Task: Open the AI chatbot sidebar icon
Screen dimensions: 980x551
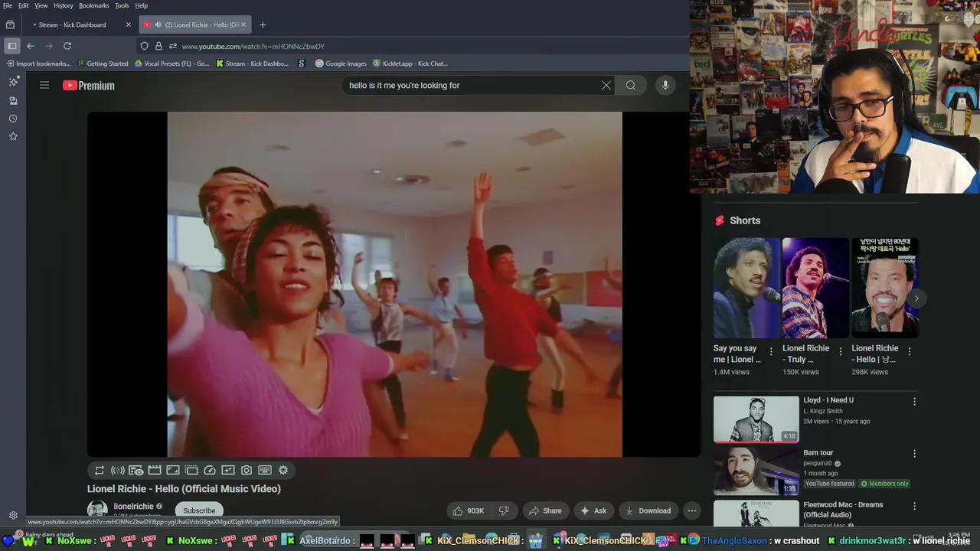Action: [13, 82]
